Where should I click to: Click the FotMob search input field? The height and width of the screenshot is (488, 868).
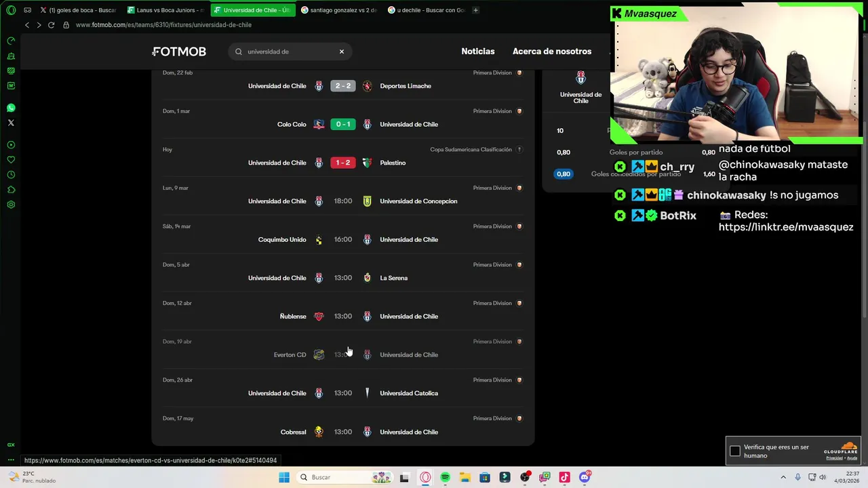pyautogui.click(x=292, y=52)
